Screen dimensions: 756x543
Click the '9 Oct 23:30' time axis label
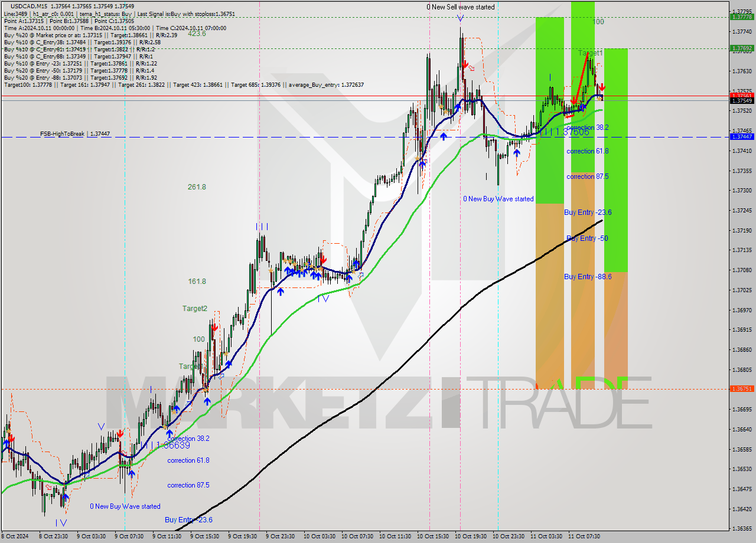tap(280, 537)
